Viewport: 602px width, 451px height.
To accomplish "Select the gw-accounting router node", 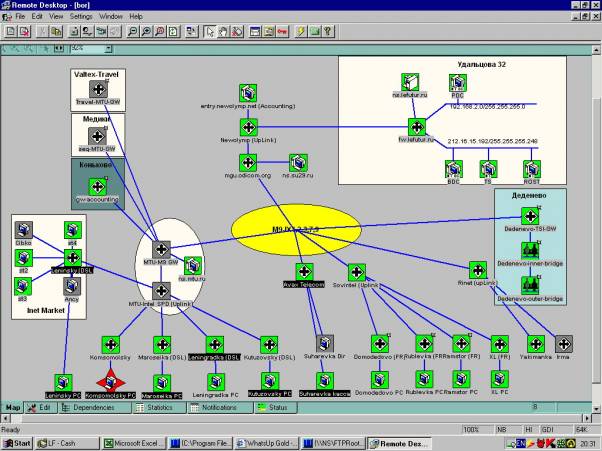I will pos(98,187).
